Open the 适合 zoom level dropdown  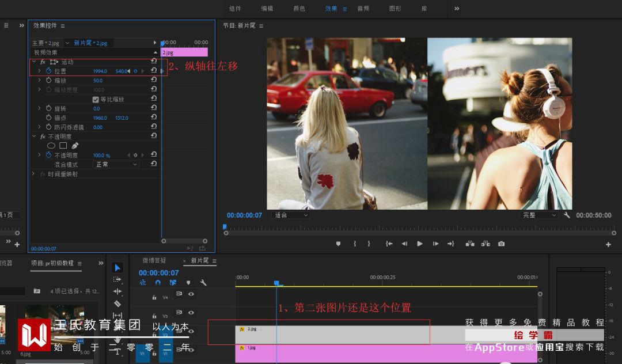291,215
